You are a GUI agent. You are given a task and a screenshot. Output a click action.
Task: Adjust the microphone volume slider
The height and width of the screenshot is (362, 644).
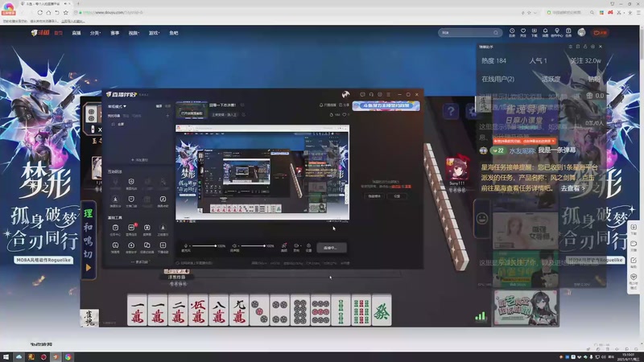[204, 246]
